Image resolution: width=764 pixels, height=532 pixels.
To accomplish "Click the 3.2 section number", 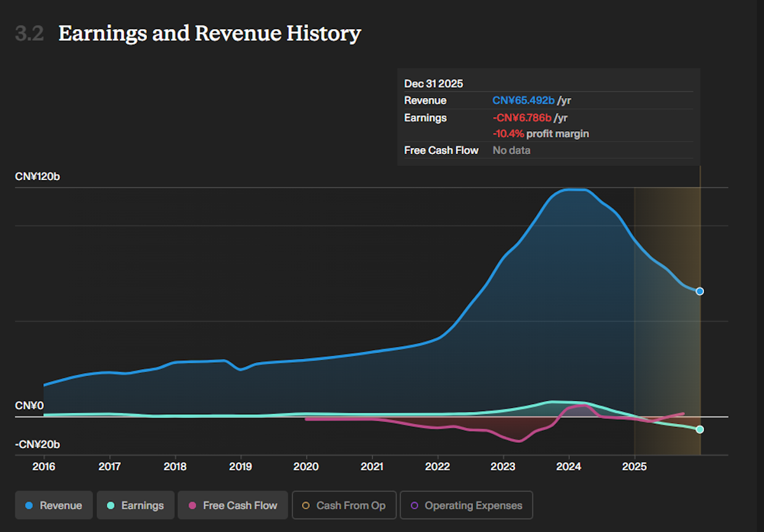I will 29,33.
